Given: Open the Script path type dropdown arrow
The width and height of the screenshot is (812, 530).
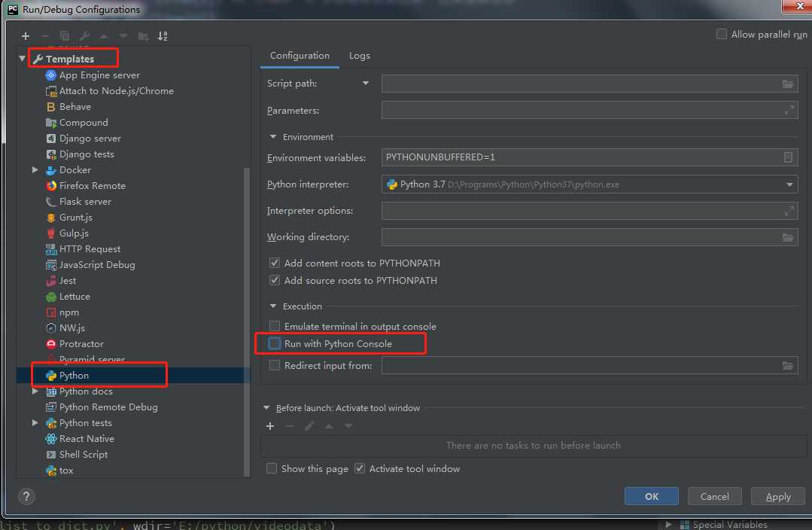Looking at the screenshot, I should (366, 83).
